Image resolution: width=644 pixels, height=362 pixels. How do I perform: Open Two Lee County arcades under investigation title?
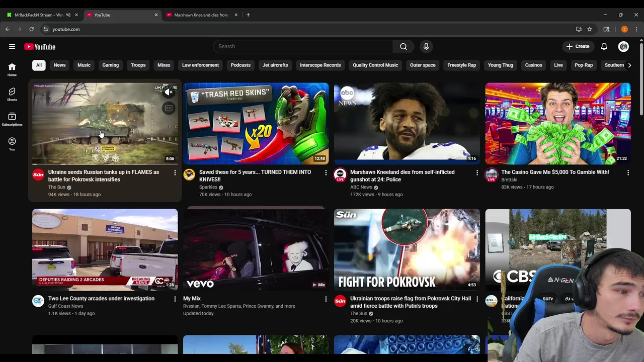point(101,298)
